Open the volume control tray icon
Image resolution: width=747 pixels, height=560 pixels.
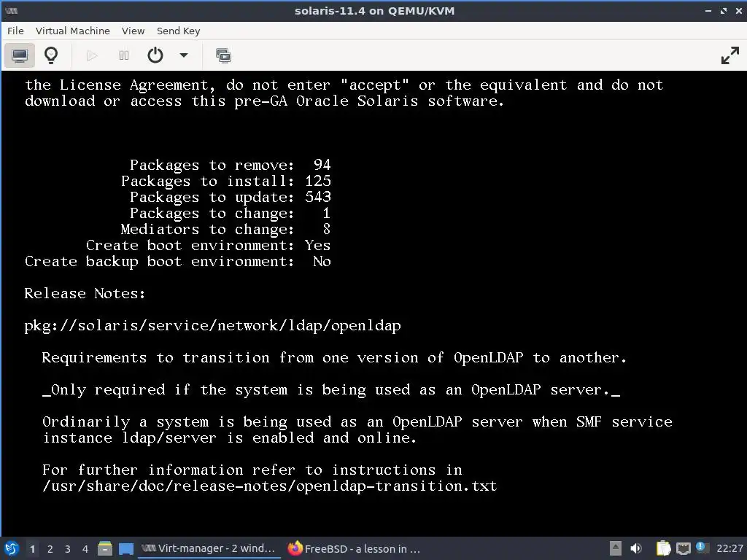point(636,548)
